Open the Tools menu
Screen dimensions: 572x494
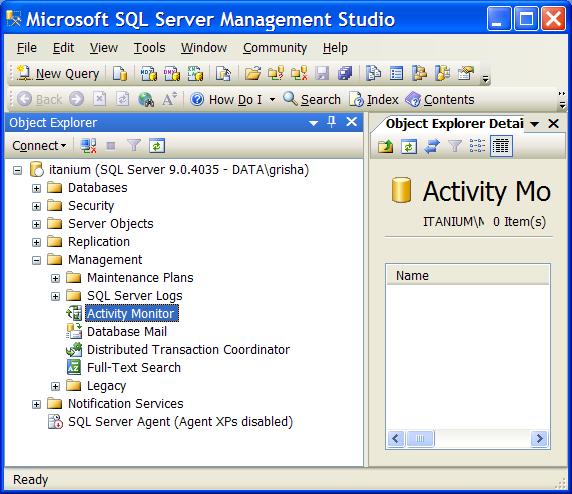[149, 48]
